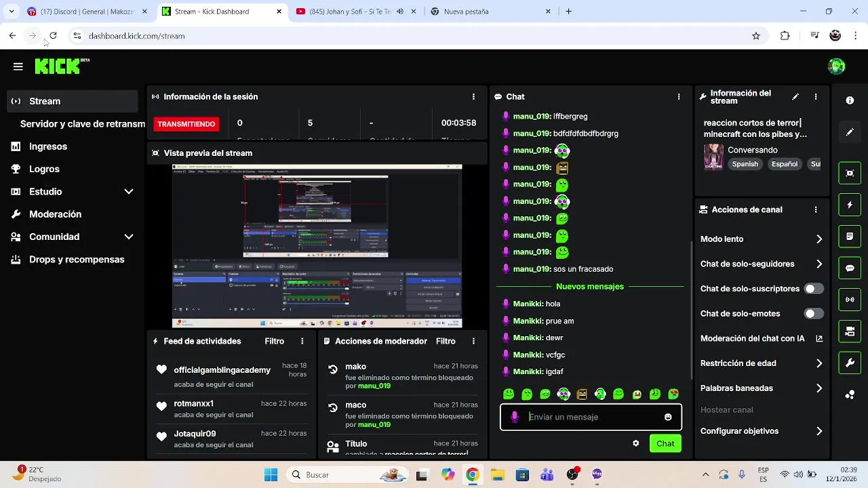This screenshot has width=868, height=488.
Task: Toggle Chat de solo-emotes
Action: (813, 314)
